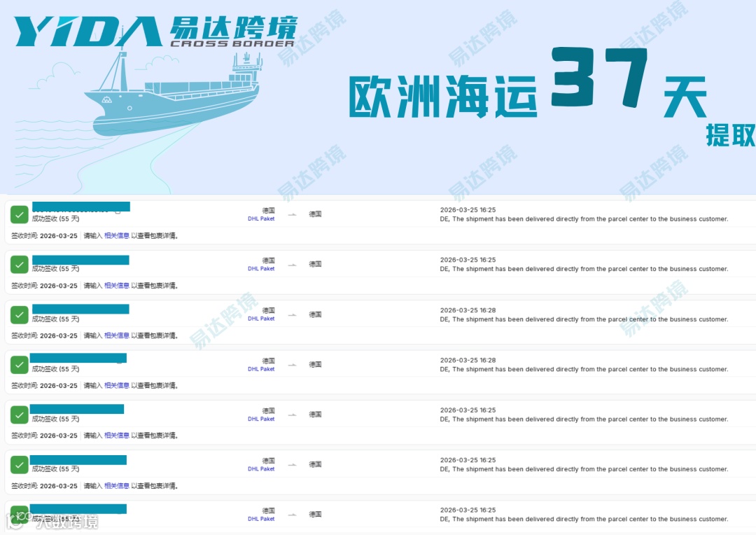Click the delivered-to-business-customer message in the sixth row

[x=584, y=469]
